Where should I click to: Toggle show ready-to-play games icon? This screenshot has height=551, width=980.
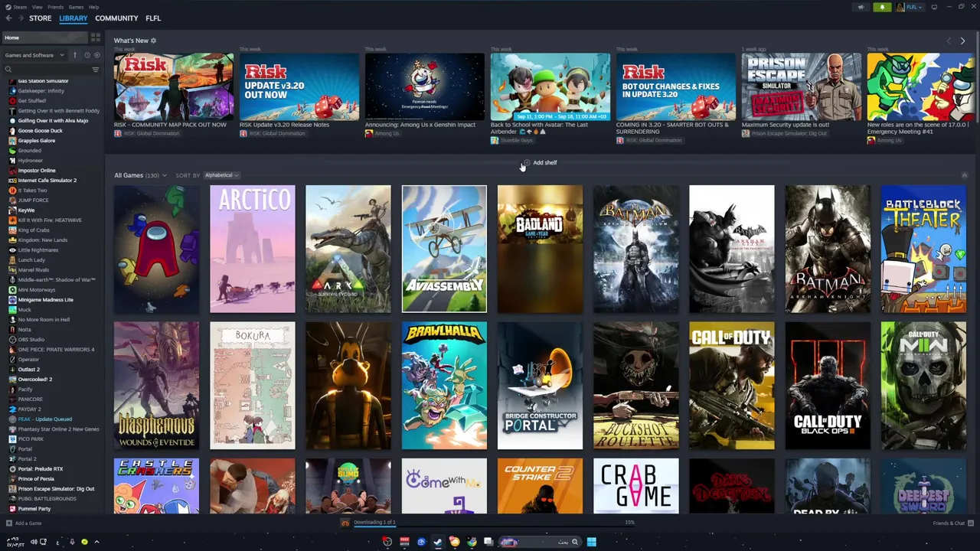click(x=96, y=55)
